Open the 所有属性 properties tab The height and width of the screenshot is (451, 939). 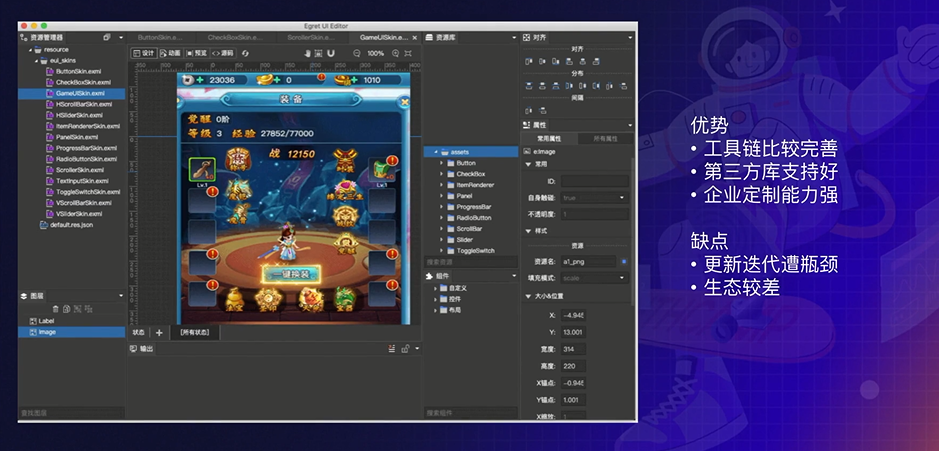[605, 138]
